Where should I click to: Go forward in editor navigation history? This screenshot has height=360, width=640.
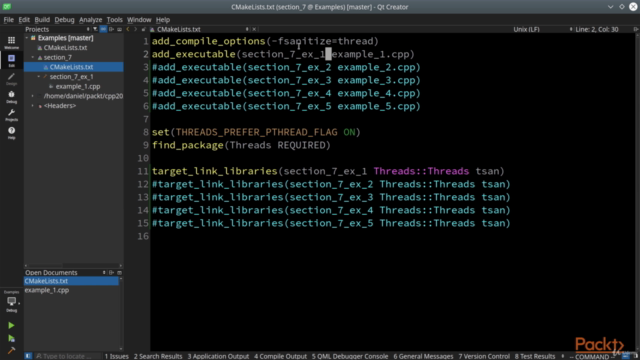tap(136, 29)
